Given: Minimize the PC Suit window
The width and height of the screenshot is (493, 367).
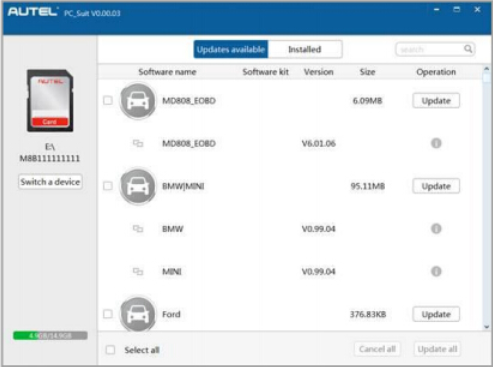Looking at the screenshot, I should 436,10.
